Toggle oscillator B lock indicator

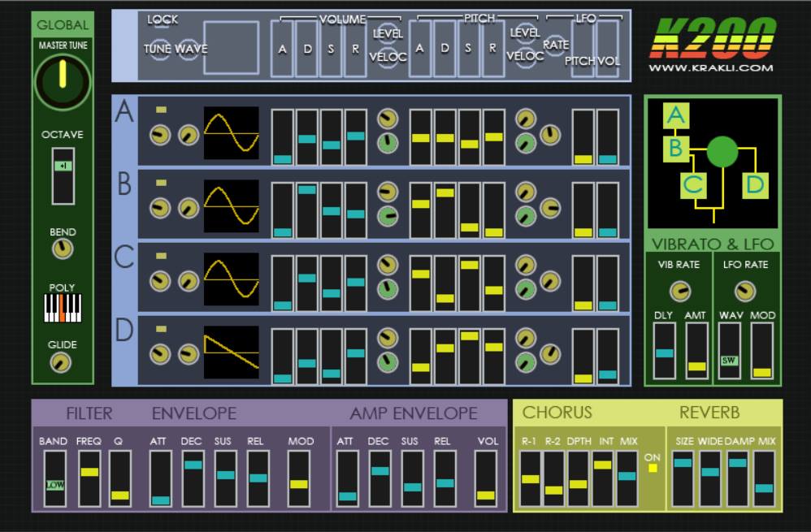pyautogui.click(x=162, y=183)
